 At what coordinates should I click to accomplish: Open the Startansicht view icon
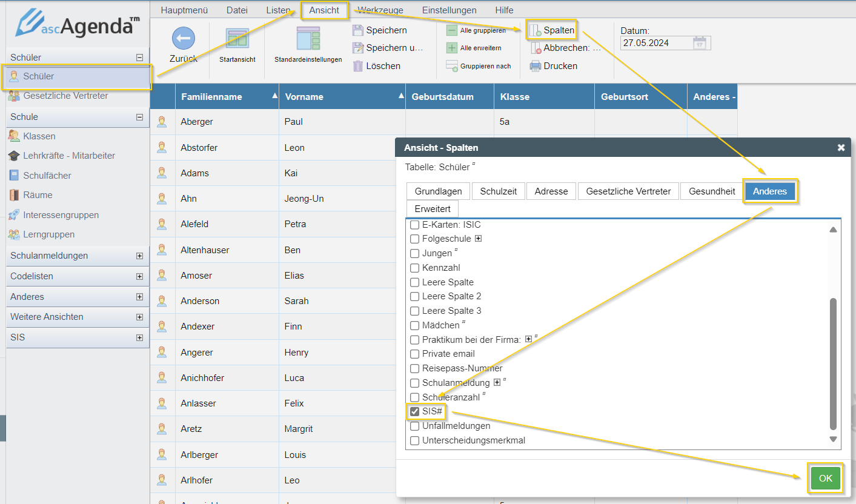(237, 38)
